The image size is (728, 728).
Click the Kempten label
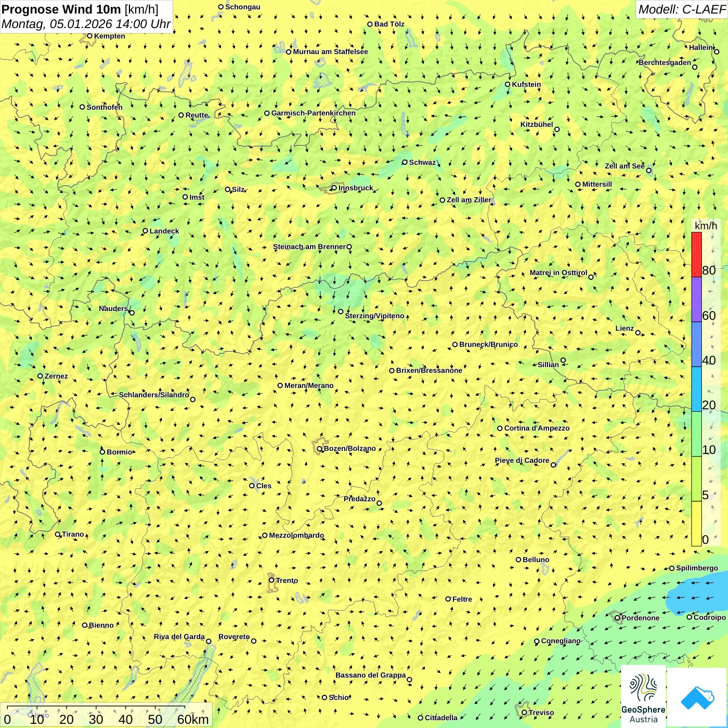tap(110, 36)
